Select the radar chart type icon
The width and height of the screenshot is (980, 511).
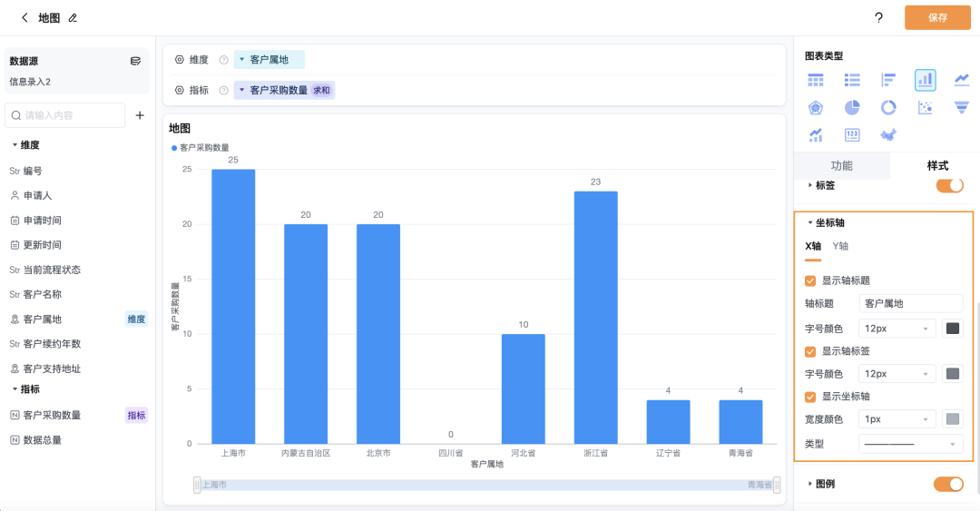tap(815, 108)
